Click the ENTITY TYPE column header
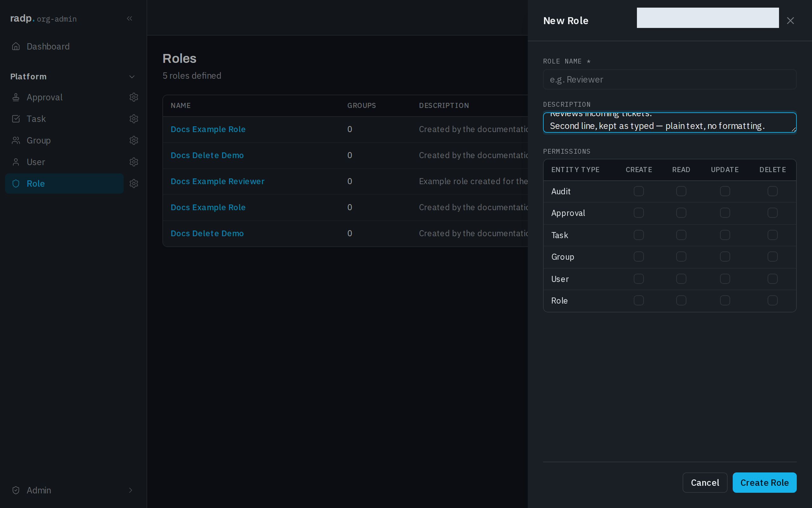Screen dimensions: 812x508 pos(575,170)
